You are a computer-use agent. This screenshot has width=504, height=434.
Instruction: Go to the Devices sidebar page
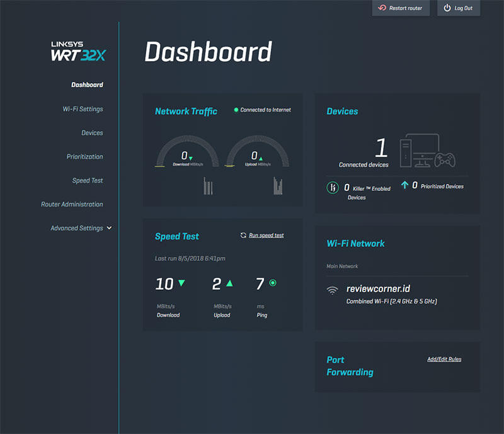click(x=92, y=133)
